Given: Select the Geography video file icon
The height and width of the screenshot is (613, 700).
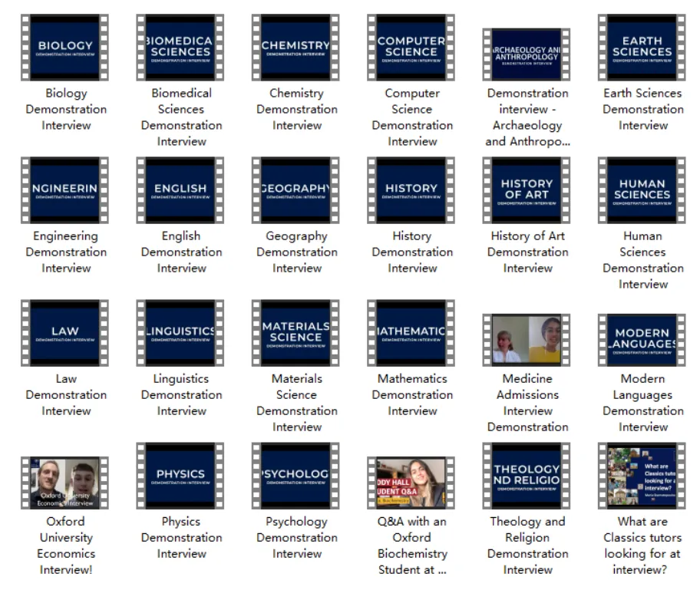Looking at the screenshot, I should point(296,190).
